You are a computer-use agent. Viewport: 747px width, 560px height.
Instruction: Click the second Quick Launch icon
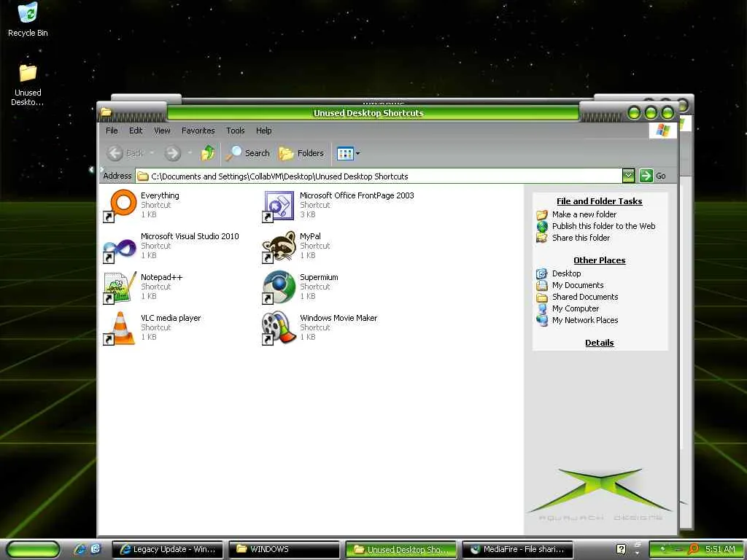pyautogui.click(x=96, y=550)
